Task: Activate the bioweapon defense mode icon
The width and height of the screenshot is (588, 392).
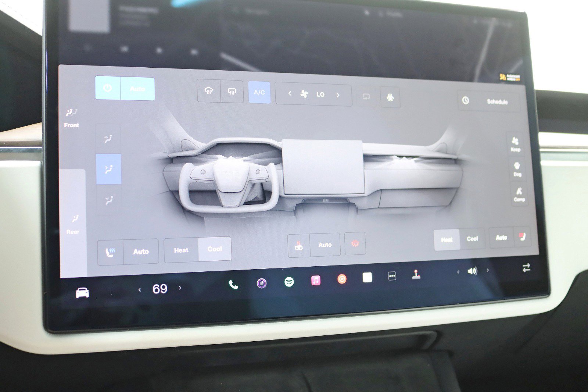Action: coord(390,97)
